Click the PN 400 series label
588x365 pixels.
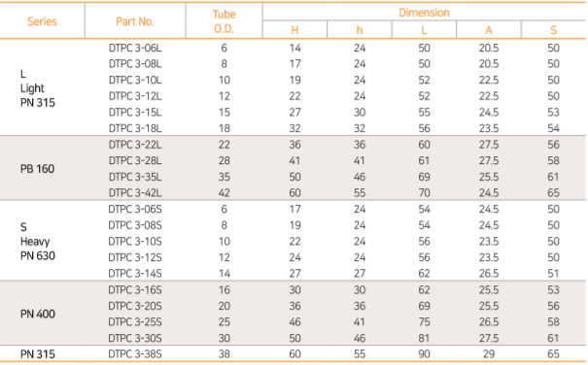click(x=38, y=314)
